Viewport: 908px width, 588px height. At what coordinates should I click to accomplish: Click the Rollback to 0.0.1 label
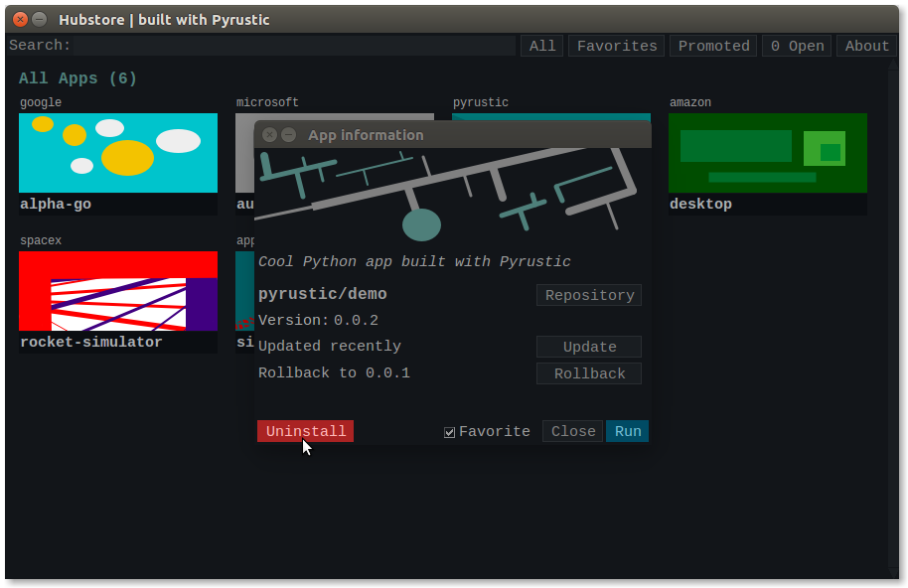pyautogui.click(x=334, y=372)
